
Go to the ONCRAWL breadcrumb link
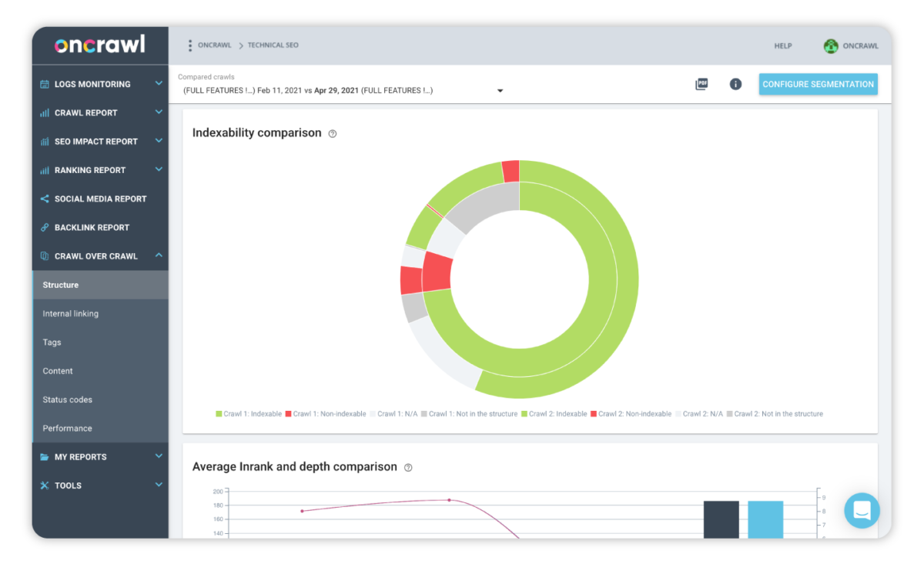coord(215,45)
